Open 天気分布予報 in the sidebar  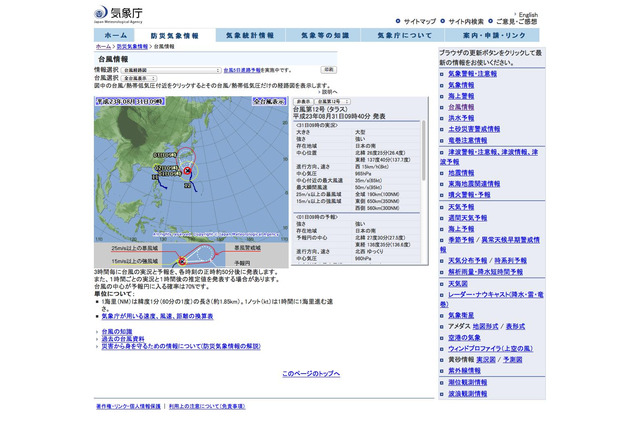pyautogui.click(x=467, y=260)
